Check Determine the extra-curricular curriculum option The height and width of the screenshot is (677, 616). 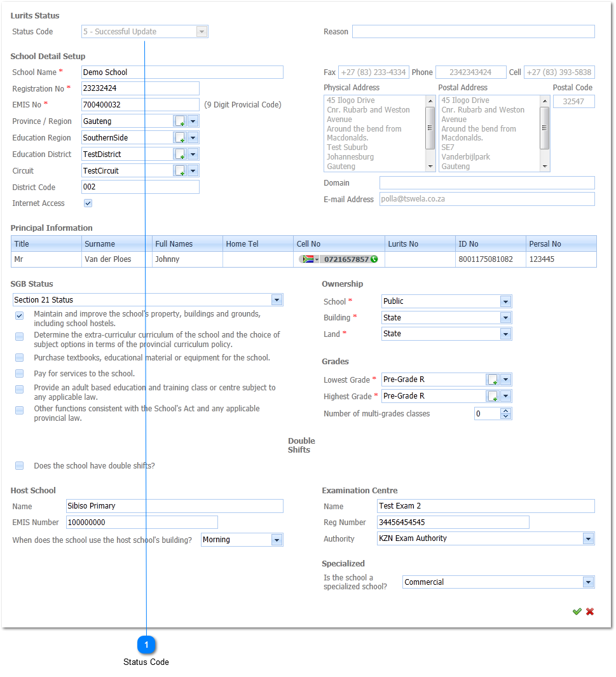pos(20,336)
